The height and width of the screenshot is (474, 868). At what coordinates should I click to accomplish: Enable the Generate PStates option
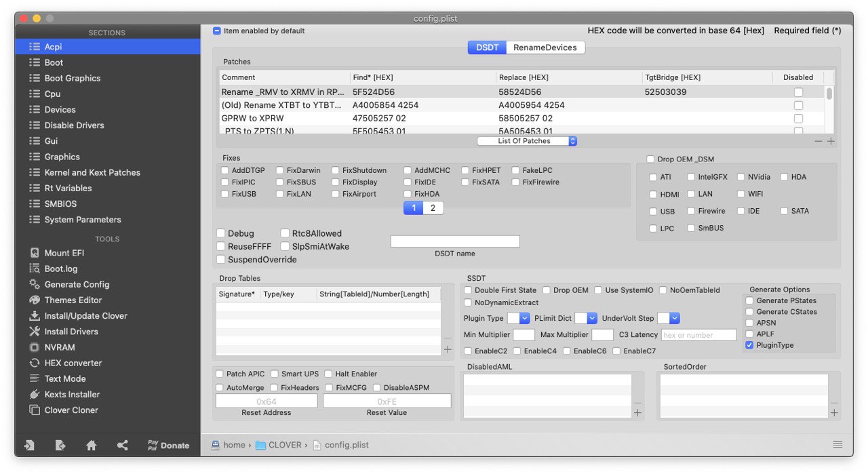pyautogui.click(x=749, y=300)
